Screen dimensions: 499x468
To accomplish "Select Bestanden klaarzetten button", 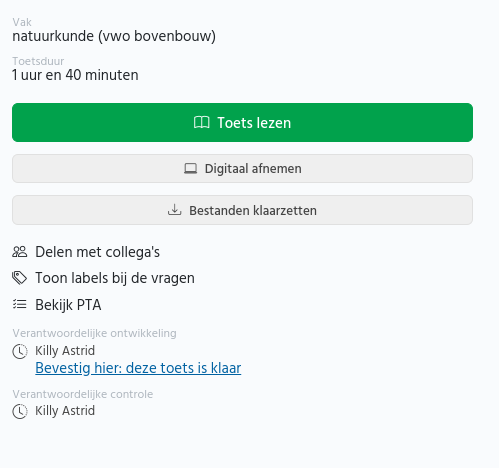I will click(242, 210).
